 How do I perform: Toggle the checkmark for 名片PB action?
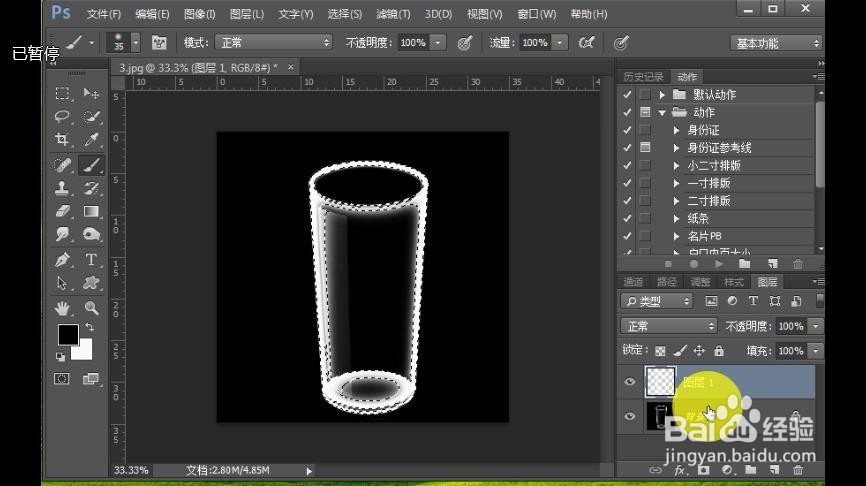(627, 236)
